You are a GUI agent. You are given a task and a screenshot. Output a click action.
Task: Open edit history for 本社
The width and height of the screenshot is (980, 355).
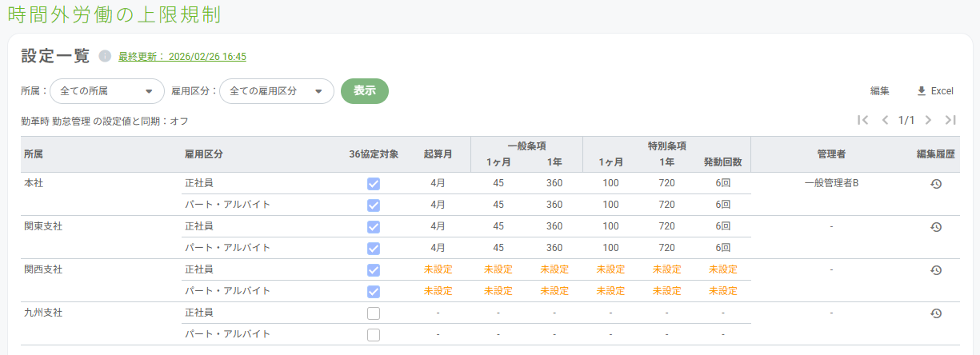pos(935,184)
